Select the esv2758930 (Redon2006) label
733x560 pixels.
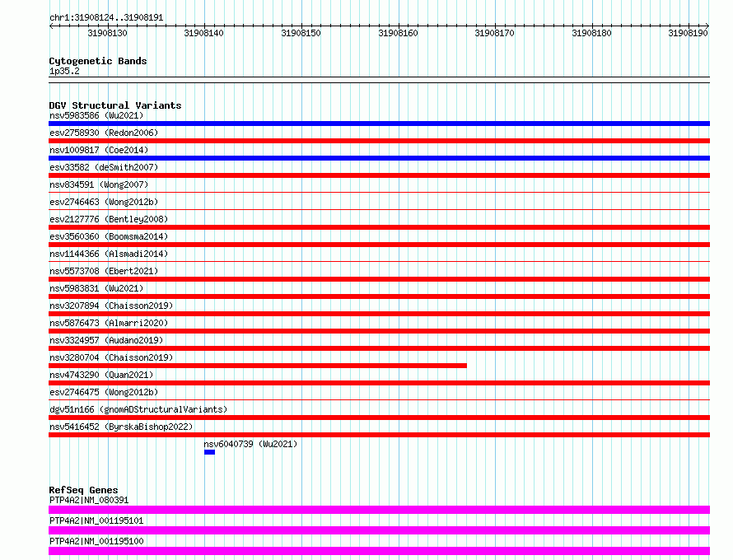point(104,133)
